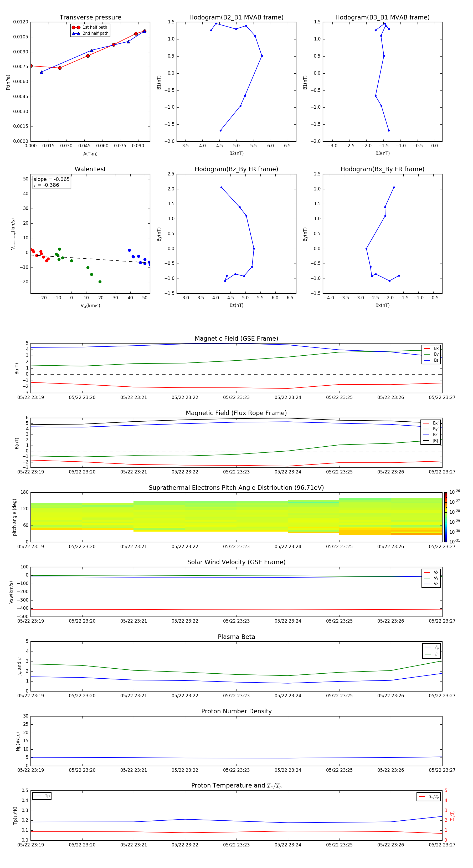This screenshot has width=473, height=868.
Task: Select the 'Te/Tp' legend entry box
Action: [x=429, y=797]
